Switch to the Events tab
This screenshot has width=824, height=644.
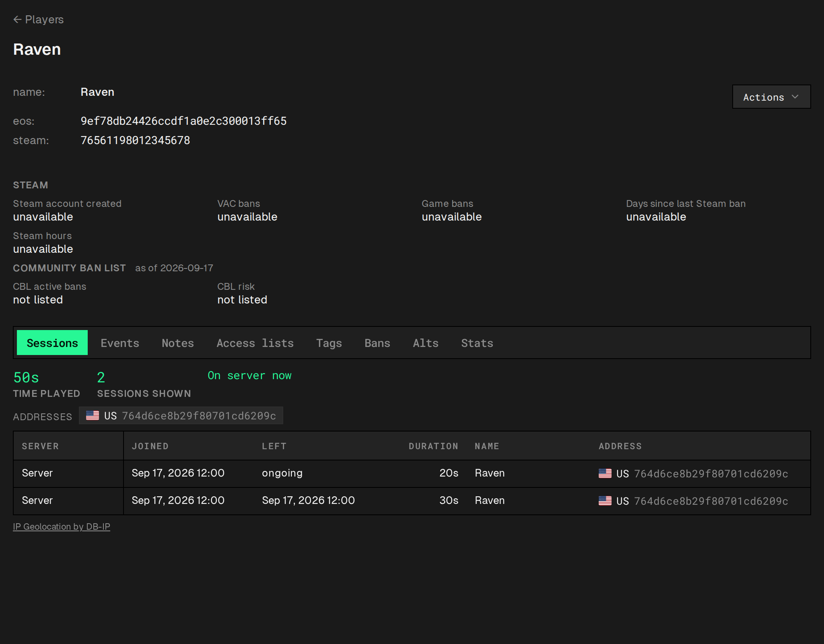(x=120, y=343)
